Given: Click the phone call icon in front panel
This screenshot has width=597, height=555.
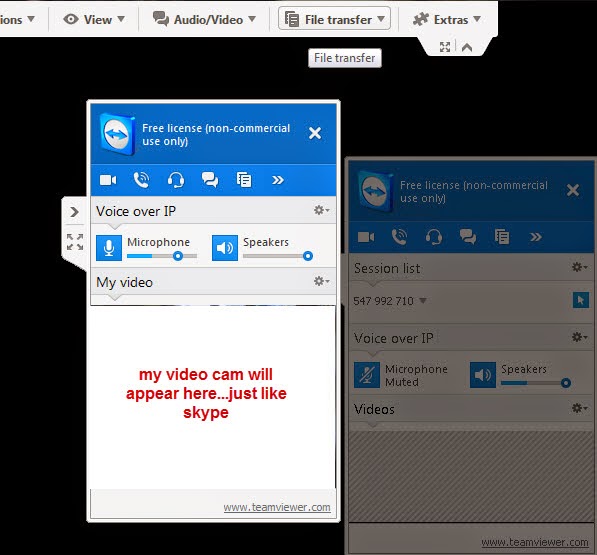Looking at the screenshot, I should pyautogui.click(x=141, y=180).
